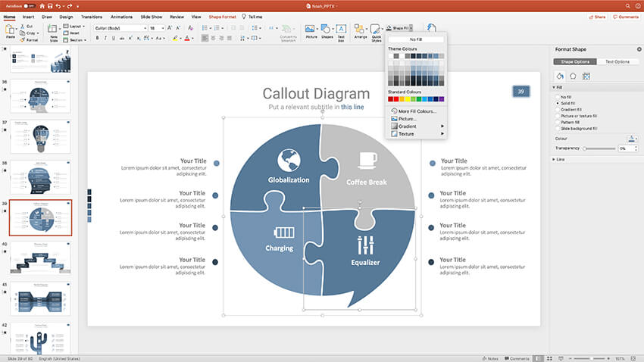
Task: Switch to the Transitions ribbon tab
Action: tap(91, 16)
